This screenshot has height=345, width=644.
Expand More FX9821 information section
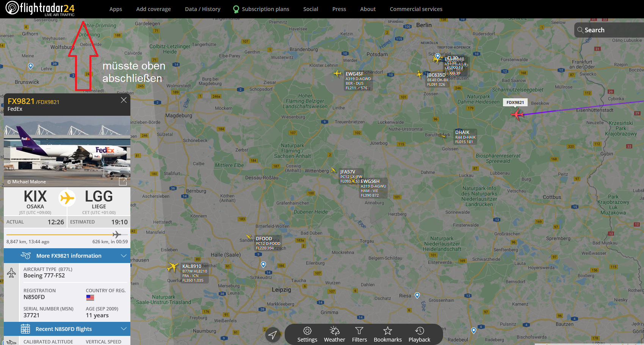pos(67,256)
